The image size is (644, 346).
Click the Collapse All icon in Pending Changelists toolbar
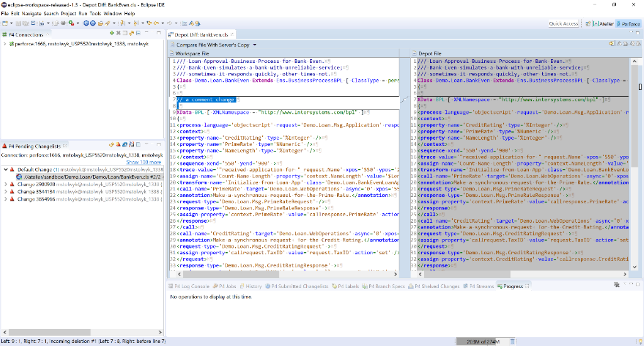tap(138, 145)
